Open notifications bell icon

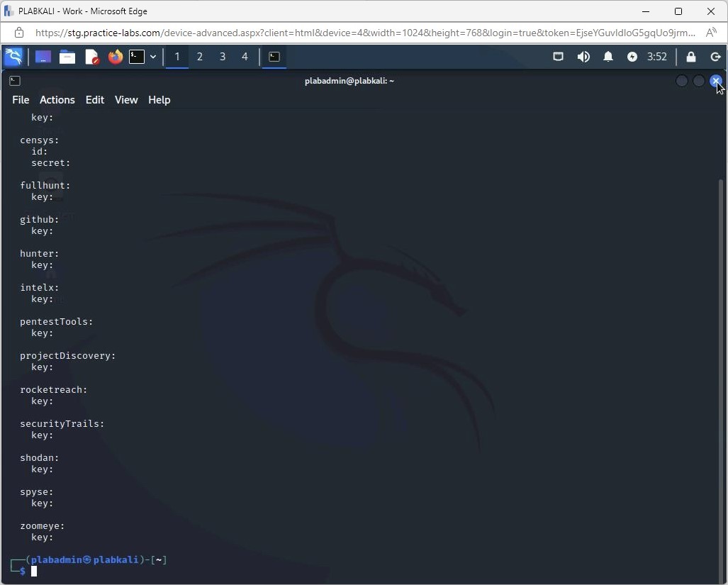click(608, 57)
